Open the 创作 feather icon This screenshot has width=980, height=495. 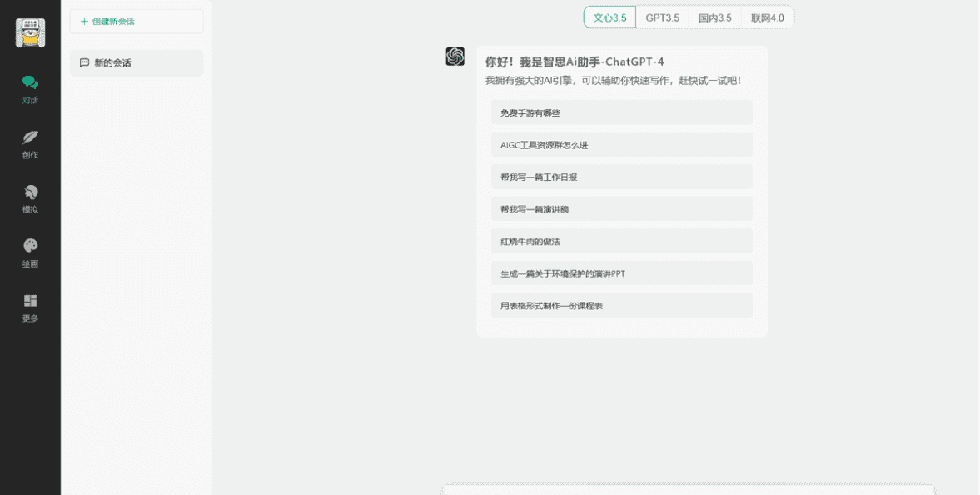30,137
